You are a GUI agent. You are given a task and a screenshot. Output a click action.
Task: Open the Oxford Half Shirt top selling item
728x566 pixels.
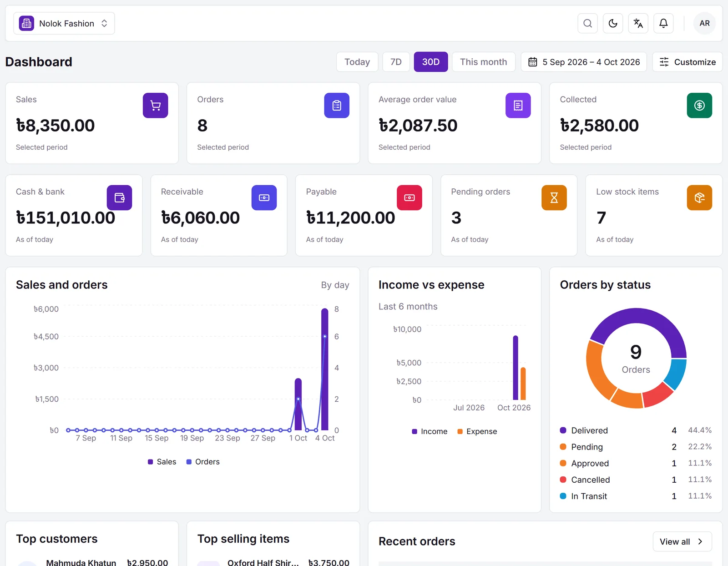pyautogui.click(x=273, y=562)
